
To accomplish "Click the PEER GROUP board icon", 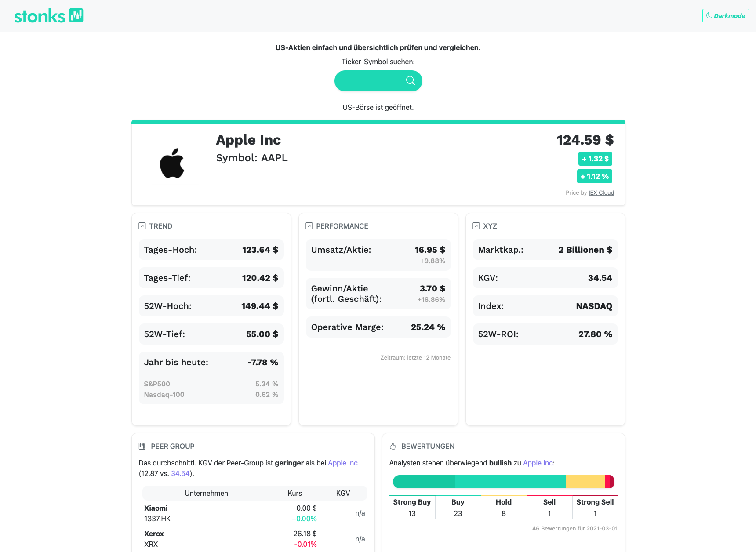I will pyautogui.click(x=142, y=446).
